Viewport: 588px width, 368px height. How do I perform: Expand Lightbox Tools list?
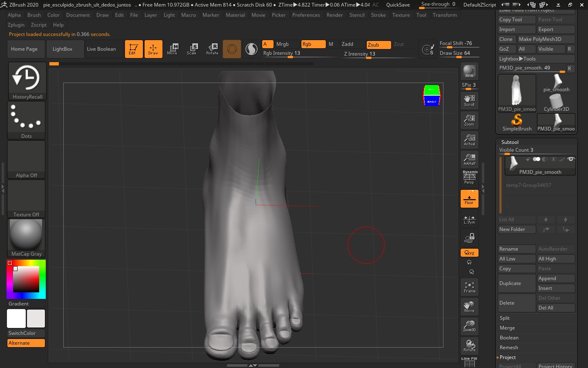coord(517,59)
